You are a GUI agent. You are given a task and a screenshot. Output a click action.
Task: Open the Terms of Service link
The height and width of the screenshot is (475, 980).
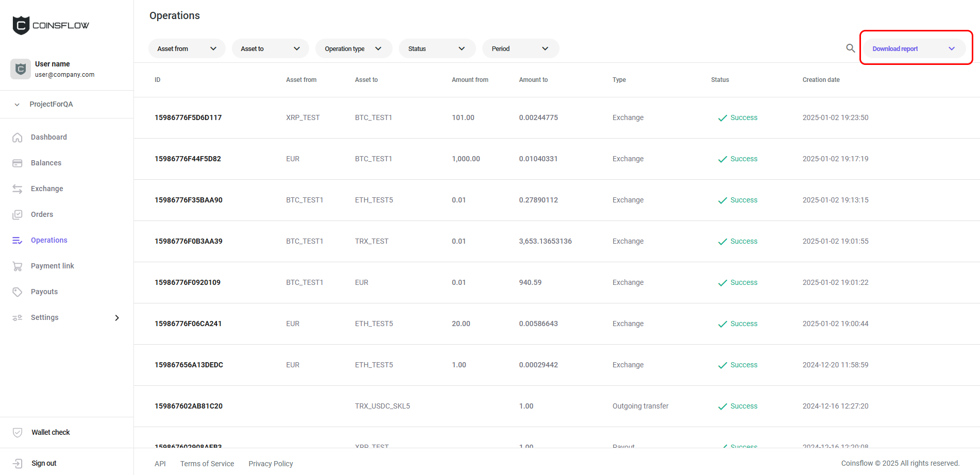207,464
